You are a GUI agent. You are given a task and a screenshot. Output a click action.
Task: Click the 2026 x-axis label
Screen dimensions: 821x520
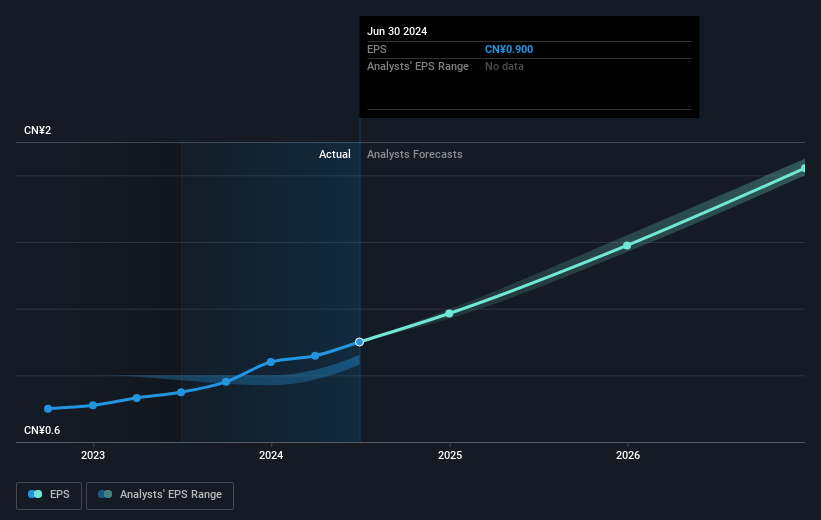pyautogui.click(x=628, y=456)
